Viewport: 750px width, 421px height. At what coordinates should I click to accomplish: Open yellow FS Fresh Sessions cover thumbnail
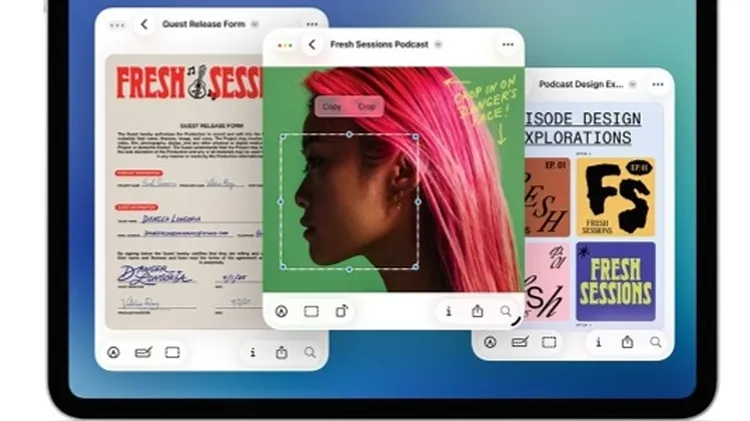616,197
